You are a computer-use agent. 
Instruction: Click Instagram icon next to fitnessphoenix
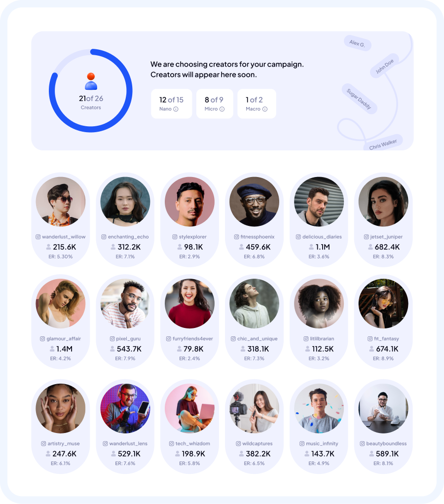237,237
